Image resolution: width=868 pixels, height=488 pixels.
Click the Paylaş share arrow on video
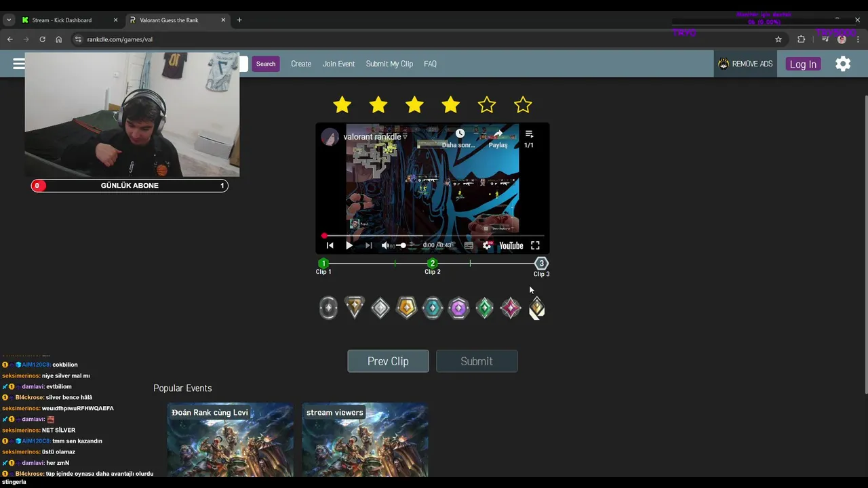(x=498, y=134)
